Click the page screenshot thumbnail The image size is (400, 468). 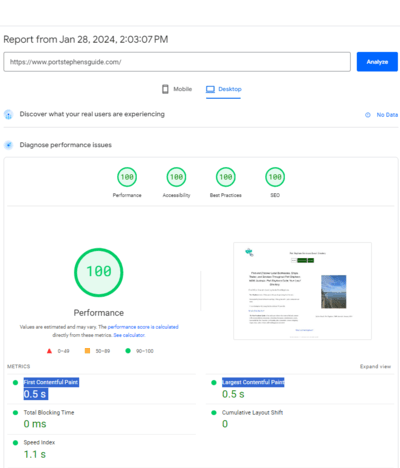pyautogui.click(x=302, y=291)
